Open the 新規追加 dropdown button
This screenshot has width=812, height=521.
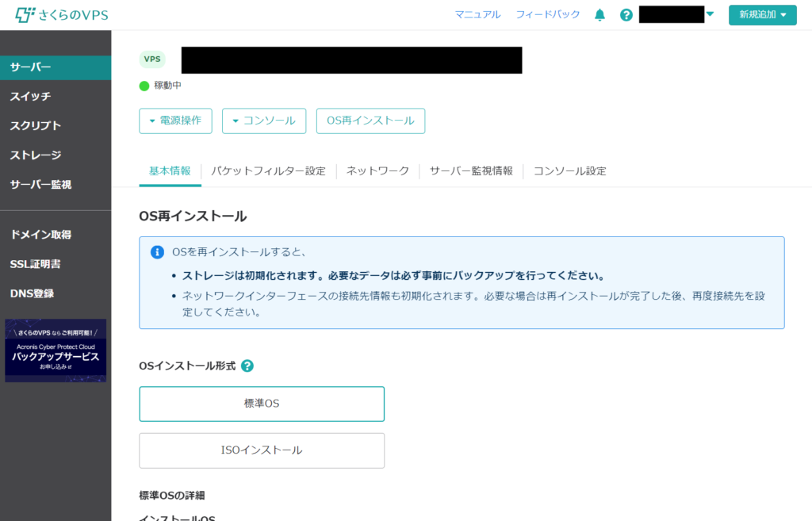(x=762, y=14)
